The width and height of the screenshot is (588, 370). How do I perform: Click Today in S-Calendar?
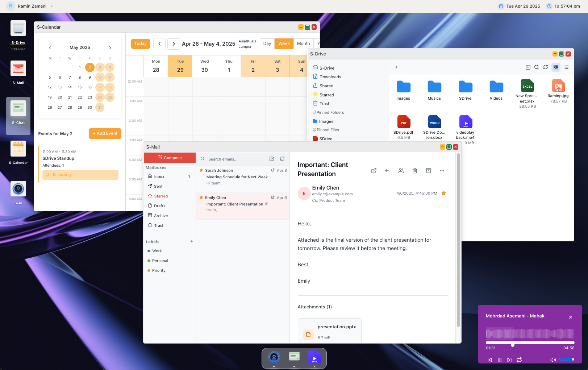[140, 43]
